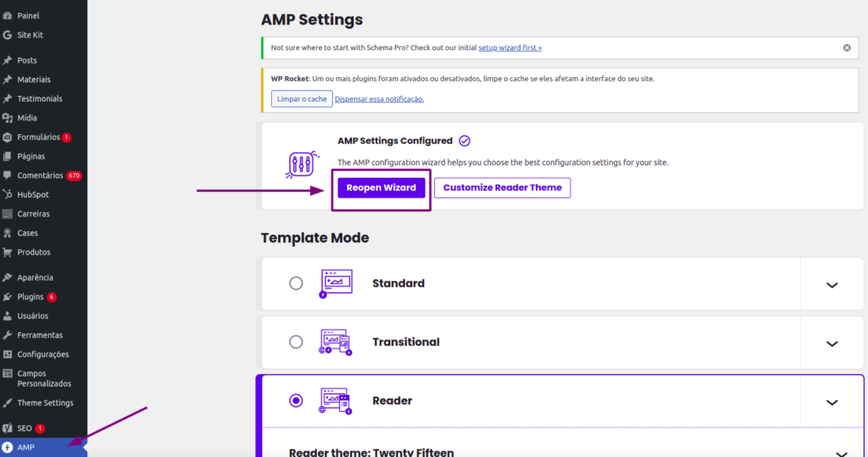Expand Reader theme Twenty Fifteen section
The height and width of the screenshot is (457, 868).
click(842, 453)
